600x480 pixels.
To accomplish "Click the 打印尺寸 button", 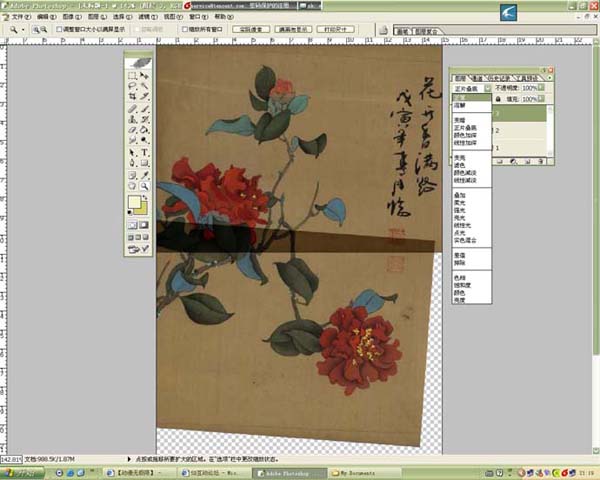I will pyautogui.click(x=336, y=29).
